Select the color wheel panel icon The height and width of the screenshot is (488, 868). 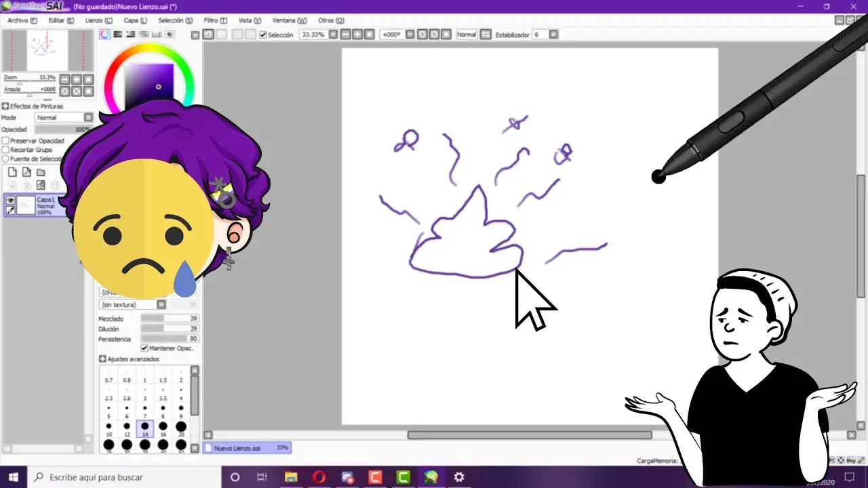pos(104,34)
